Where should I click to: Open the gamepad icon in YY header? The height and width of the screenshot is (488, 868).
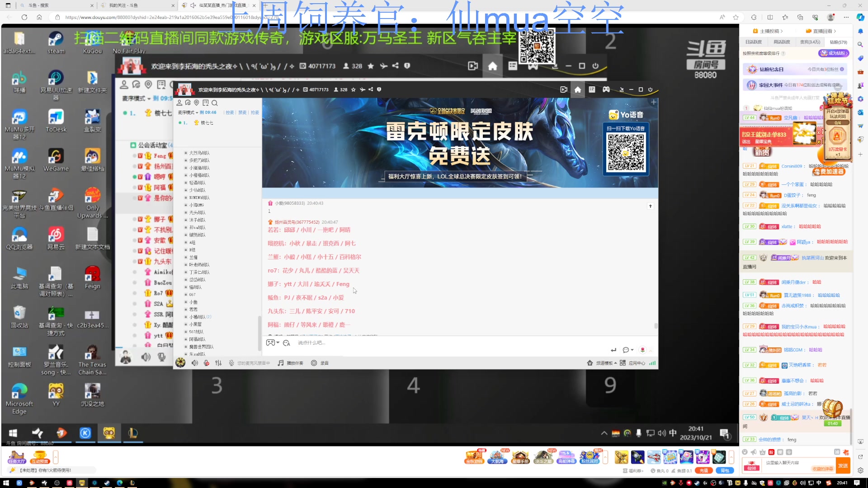606,89
